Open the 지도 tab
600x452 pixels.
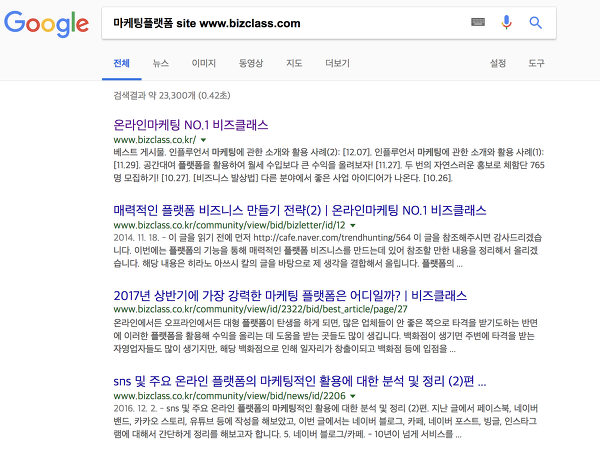click(294, 63)
